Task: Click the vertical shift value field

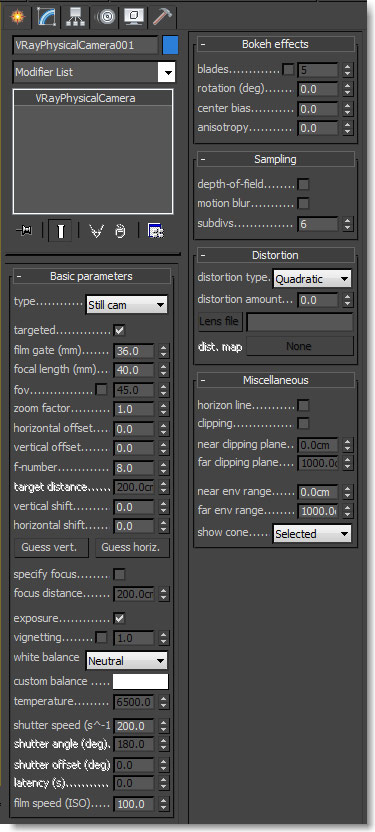Action: click(134, 507)
